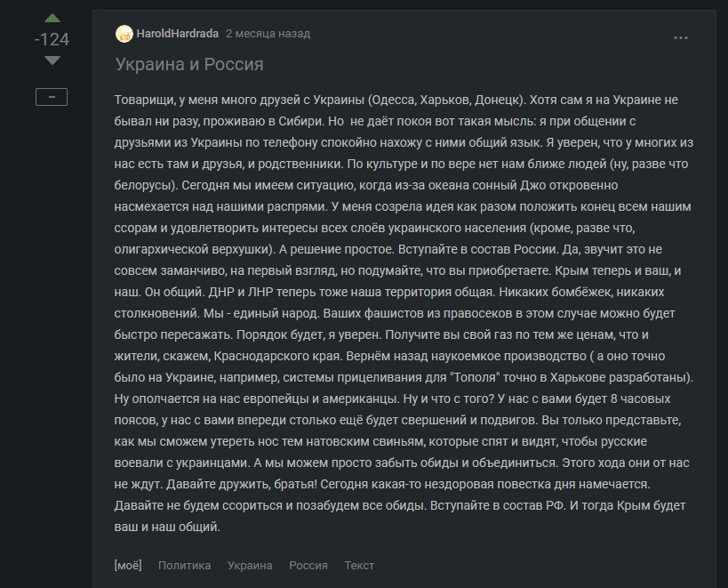Select the [моё] tag
Screen dimensions: 728x588
coord(128,565)
